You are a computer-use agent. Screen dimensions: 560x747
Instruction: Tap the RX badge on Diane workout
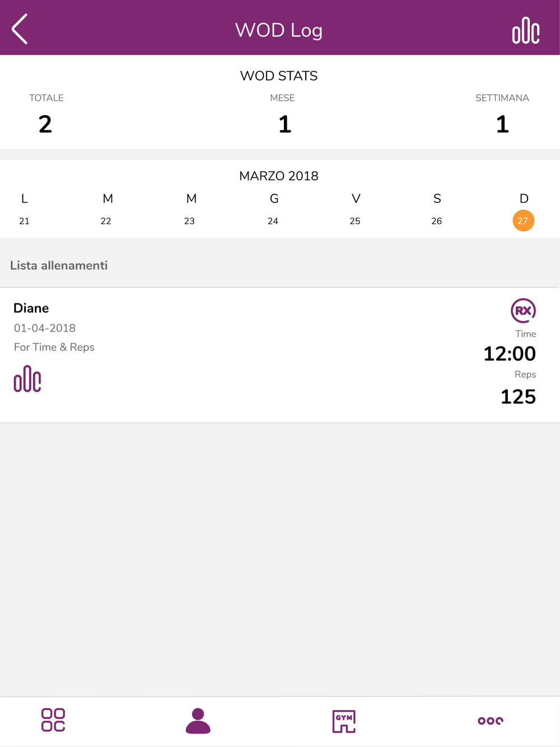tap(523, 311)
